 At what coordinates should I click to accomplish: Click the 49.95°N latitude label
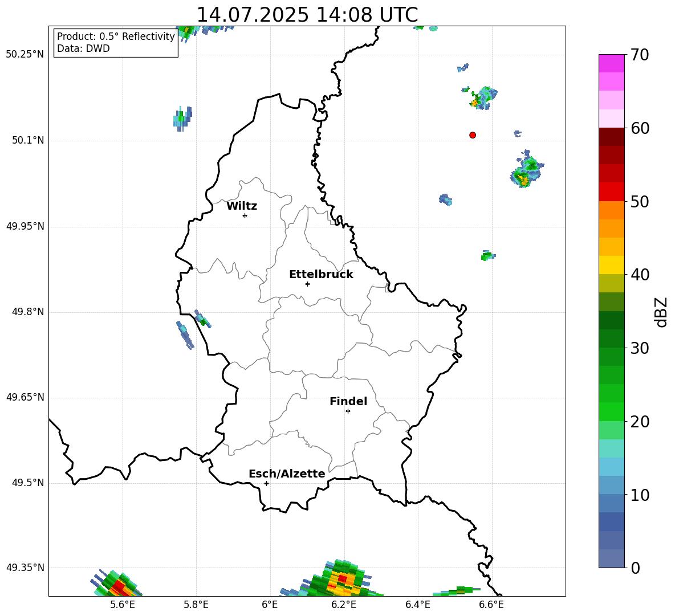(x=25, y=226)
